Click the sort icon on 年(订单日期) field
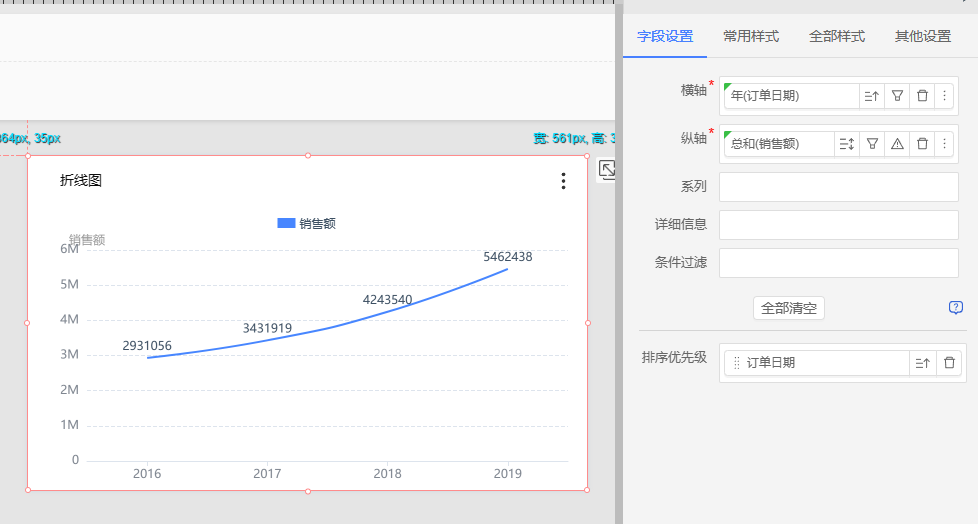The width and height of the screenshot is (978, 524). 871,96
